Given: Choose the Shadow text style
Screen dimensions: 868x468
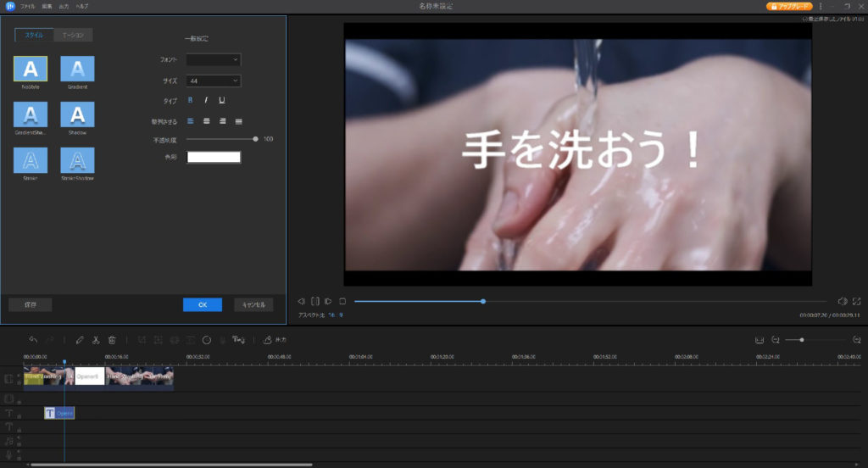Looking at the screenshot, I should click(77, 114).
